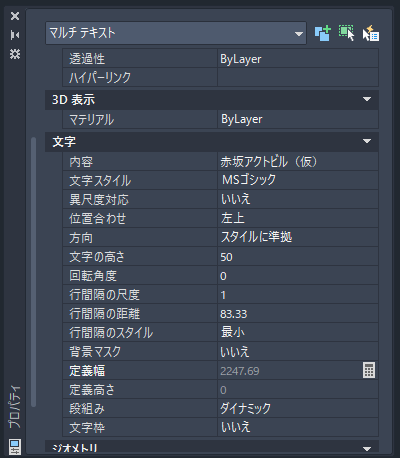Collapse the 3D 表示 section
Image resolution: width=400 pixels, height=458 pixels.
click(367, 99)
